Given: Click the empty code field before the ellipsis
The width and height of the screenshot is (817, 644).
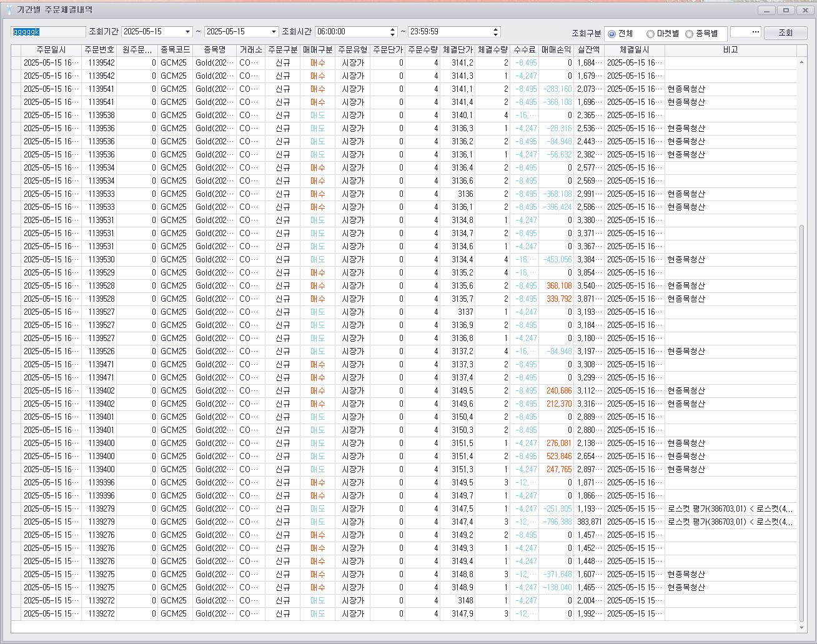Looking at the screenshot, I should 739,32.
